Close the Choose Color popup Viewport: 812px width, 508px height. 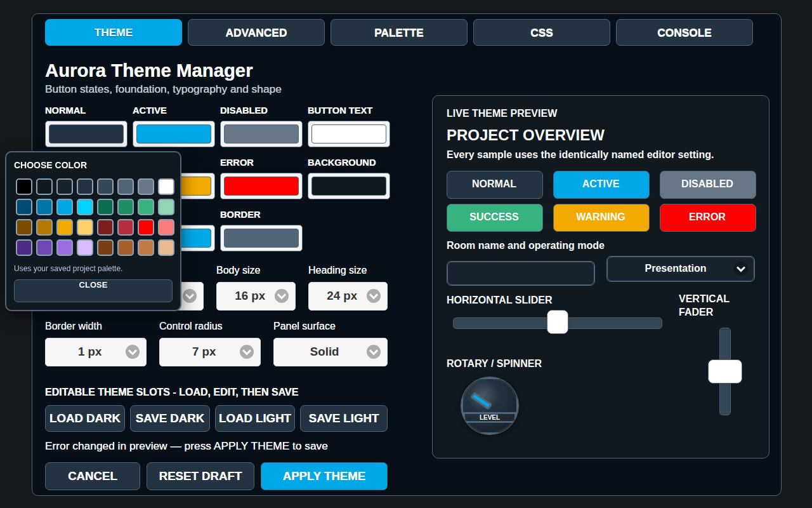pyautogui.click(x=93, y=291)
